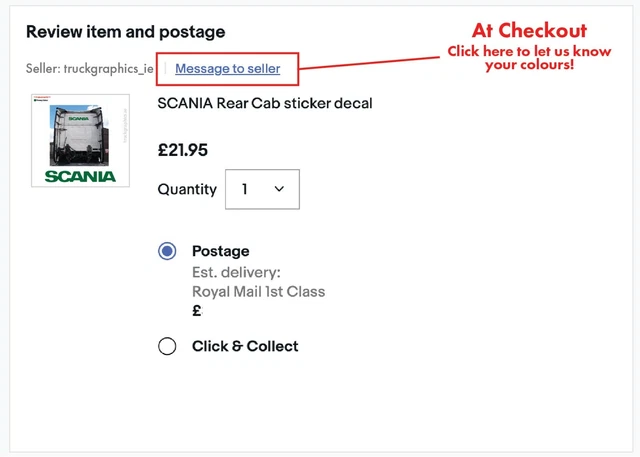Click the 'let us know your colours' note

click(529, 58)
